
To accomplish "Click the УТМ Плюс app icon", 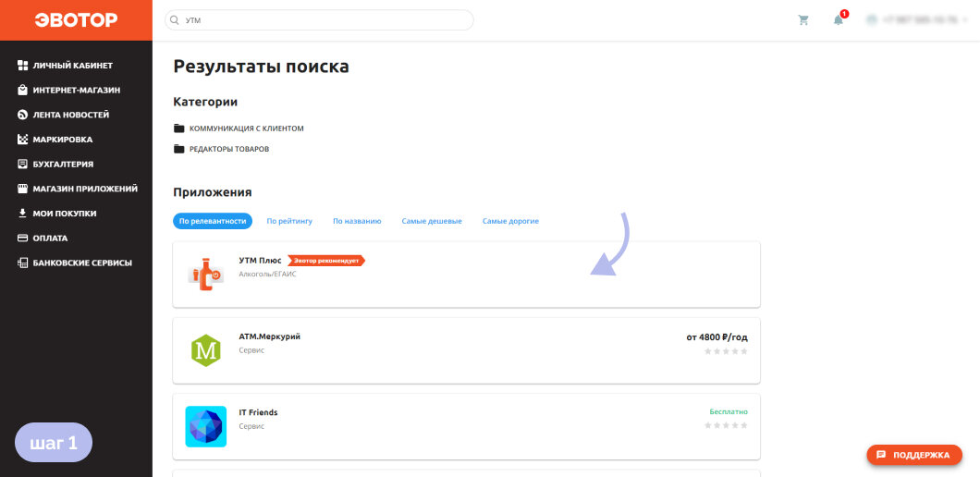I will 205,275.
